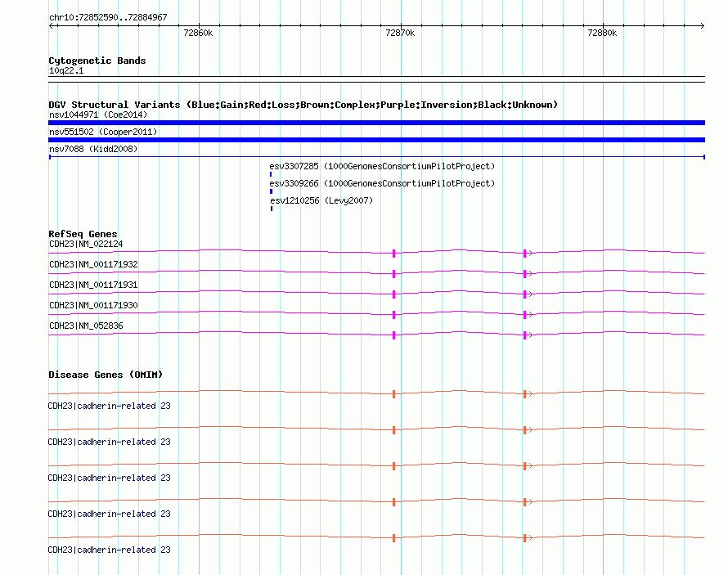Click the CDH23|NM_001171932 transcript label

point(93,264)
